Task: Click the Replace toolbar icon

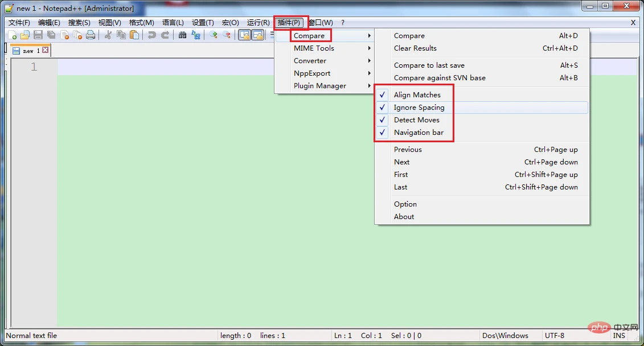Action: [x=196, y=35]
